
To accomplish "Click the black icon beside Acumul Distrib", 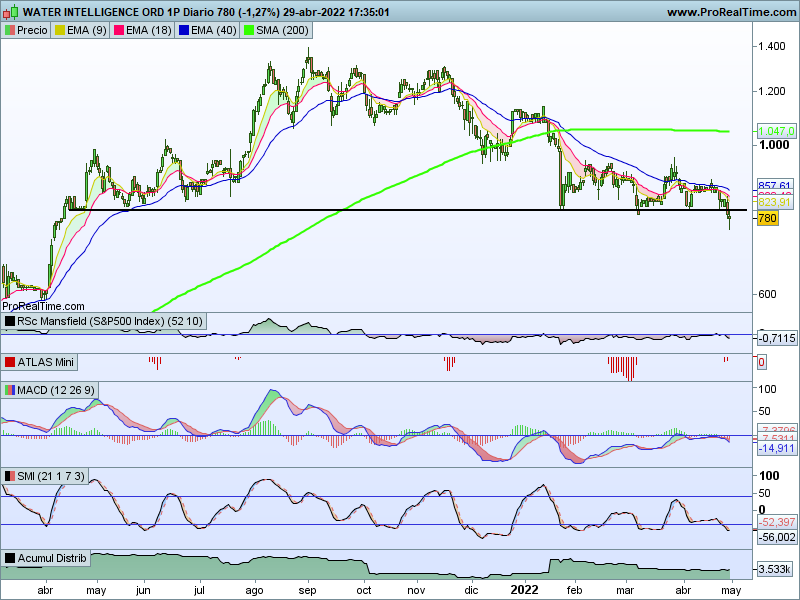I will tap(10, 558).
